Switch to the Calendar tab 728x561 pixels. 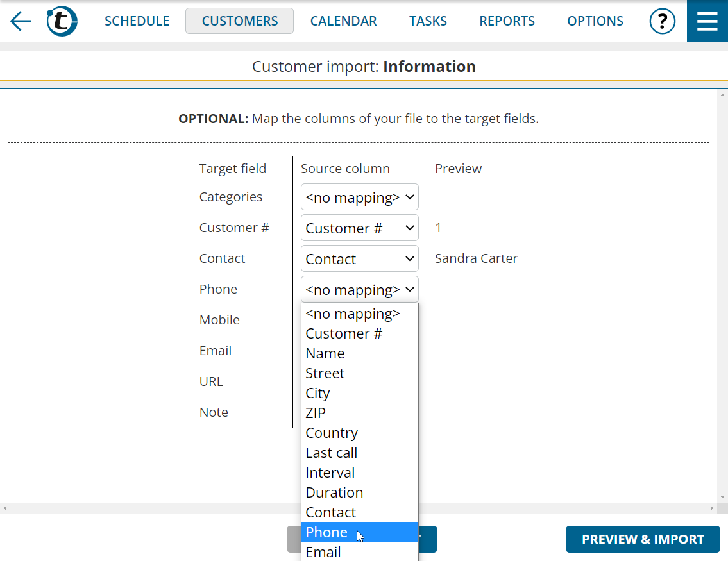click(x=343, y=21)
